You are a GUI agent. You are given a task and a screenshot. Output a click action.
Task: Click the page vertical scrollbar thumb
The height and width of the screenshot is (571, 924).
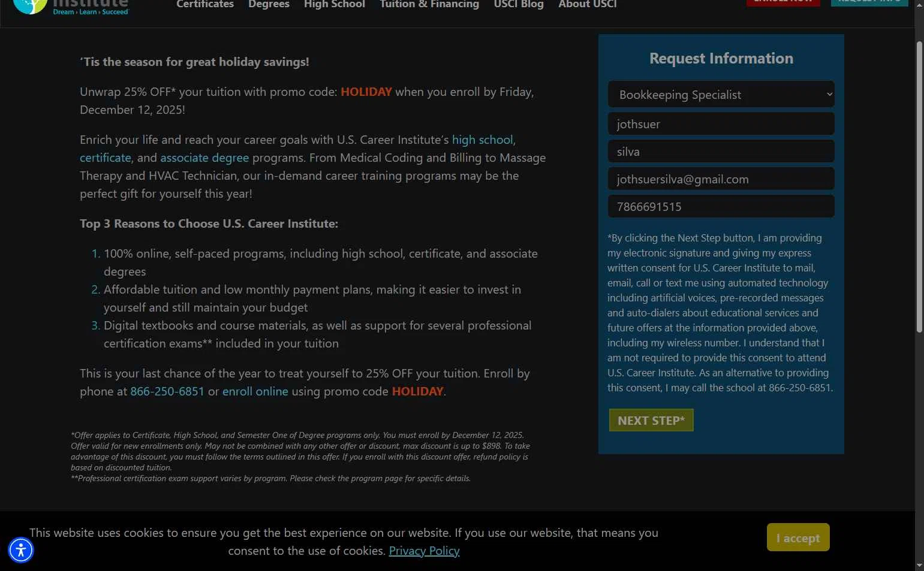[919, 186]
